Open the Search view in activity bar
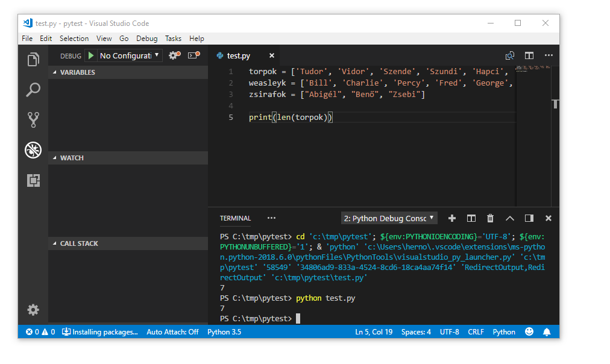The width and height of the screenshot is (610, 364). (x=33, y=89)
